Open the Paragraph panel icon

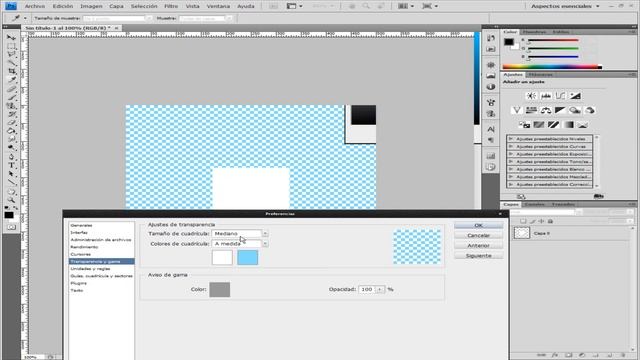pos(491,140)
